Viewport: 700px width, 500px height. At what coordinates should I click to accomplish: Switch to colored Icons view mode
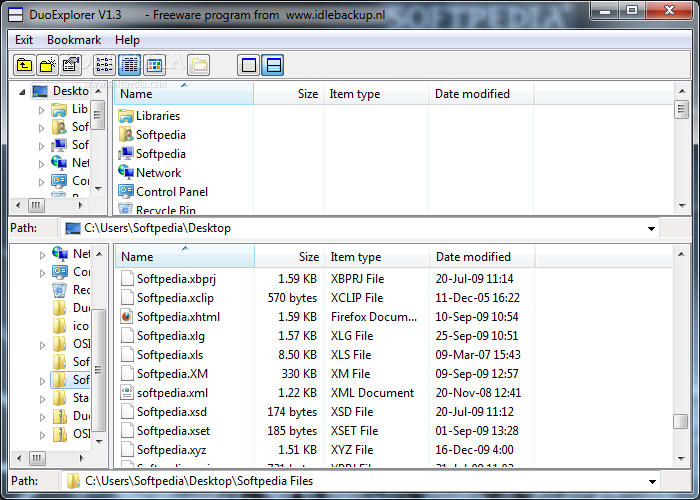coord(154,65)
